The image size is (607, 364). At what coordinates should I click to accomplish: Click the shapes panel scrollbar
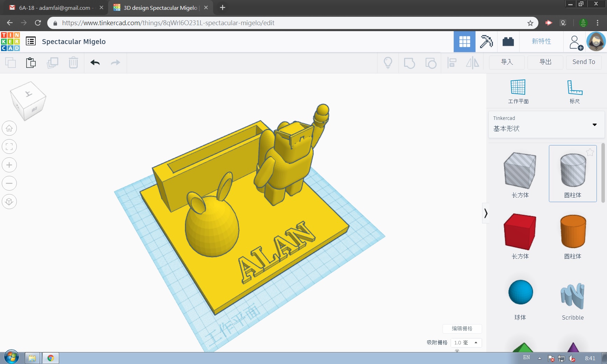click(603, 173)
